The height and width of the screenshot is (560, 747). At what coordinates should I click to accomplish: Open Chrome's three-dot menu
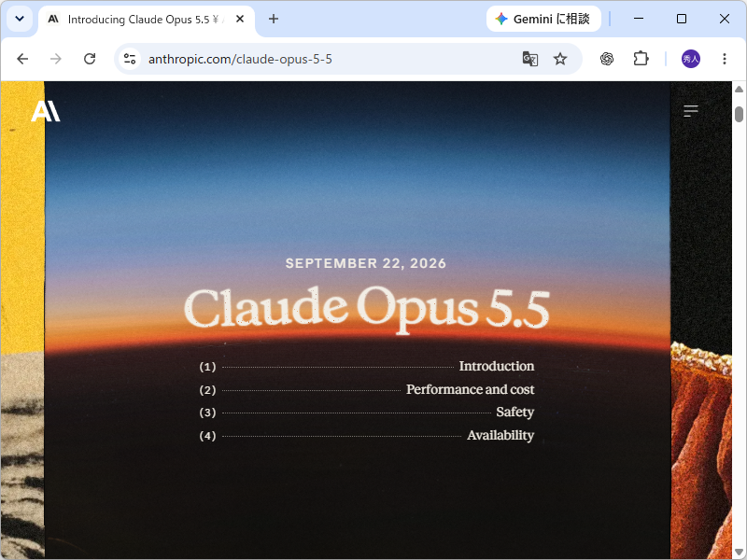[725, 59]
